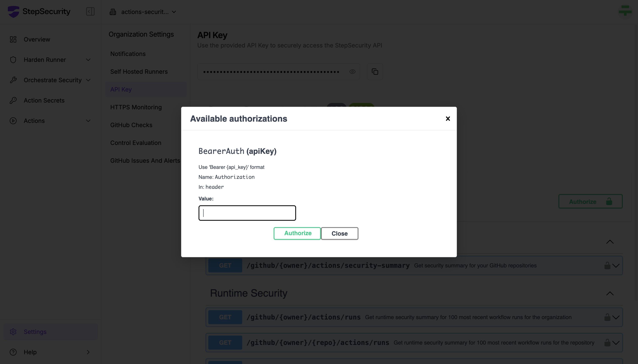Collapse the sidebar panel icon
The height and width of the screenshot is (364, 638).
click(90, 11)
